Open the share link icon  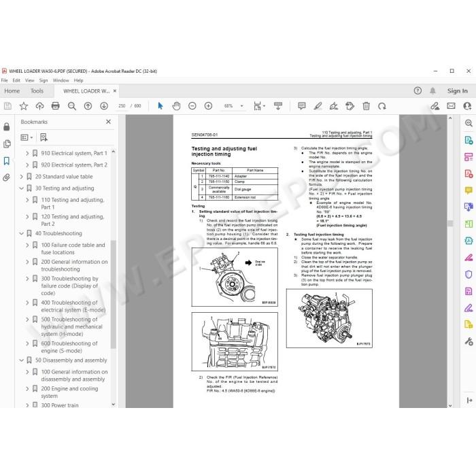click(x=435, y=106)
